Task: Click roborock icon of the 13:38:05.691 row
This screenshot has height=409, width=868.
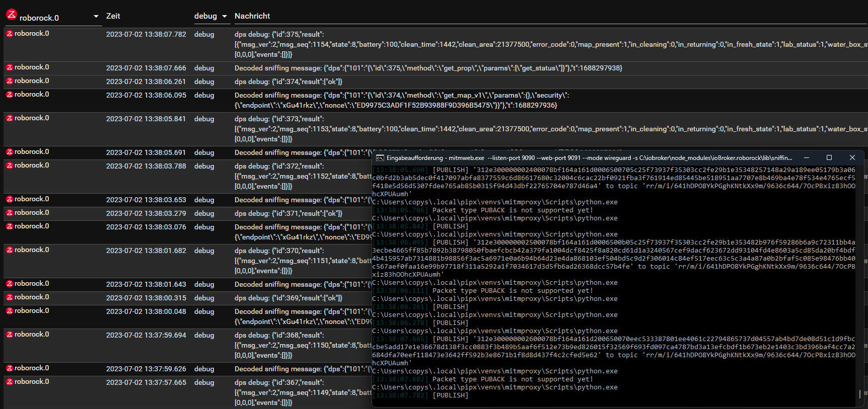Action: (10, 152)
